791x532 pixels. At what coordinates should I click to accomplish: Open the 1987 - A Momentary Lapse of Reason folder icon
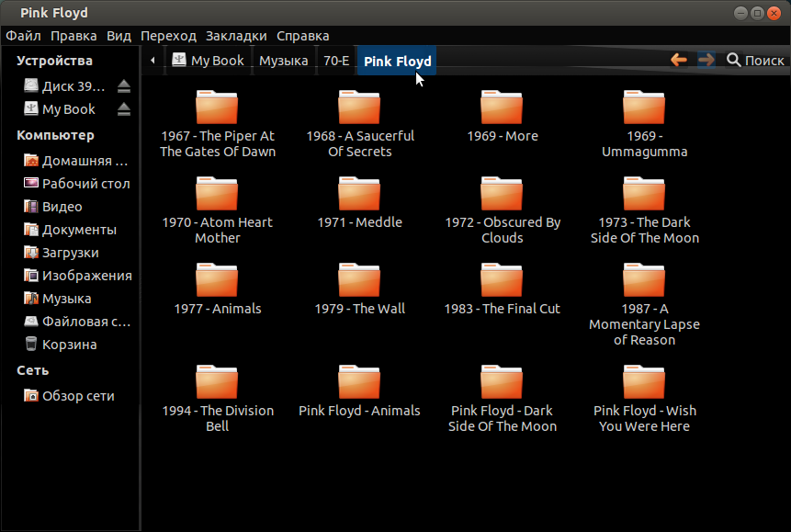[644, 279]
